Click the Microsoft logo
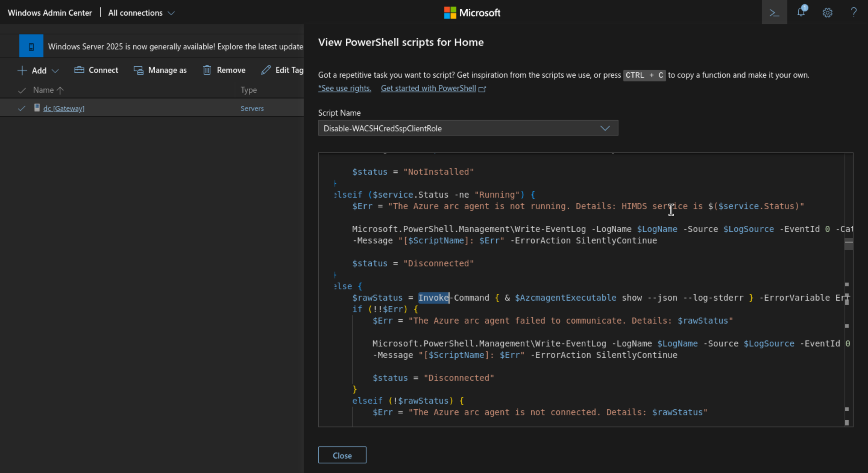 472,13
